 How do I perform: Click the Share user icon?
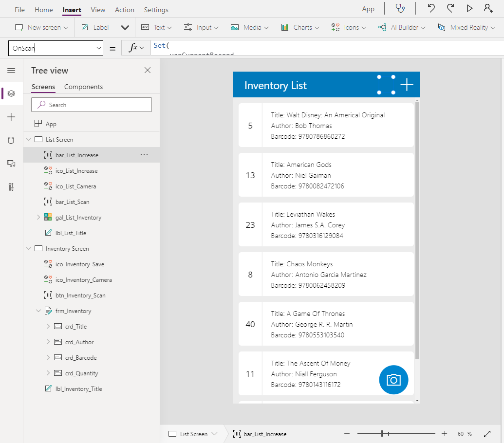488,8
